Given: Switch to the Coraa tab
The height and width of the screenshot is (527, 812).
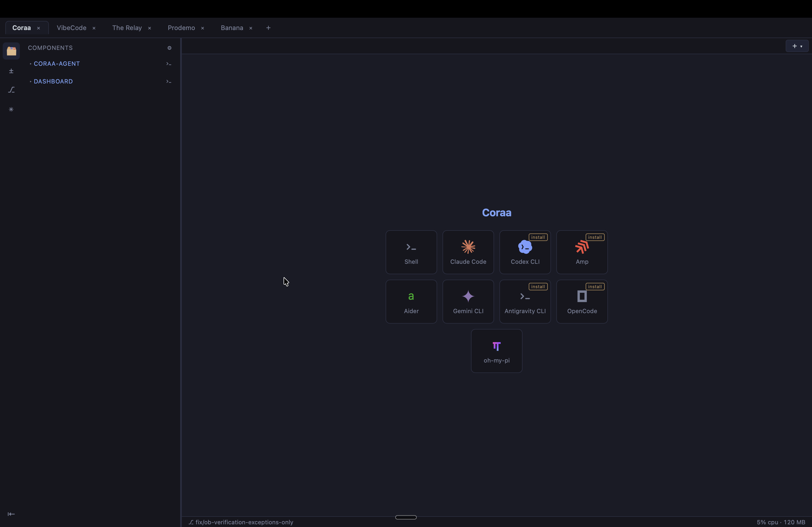Looking at the screenshot, I should (x=21, y=28).
